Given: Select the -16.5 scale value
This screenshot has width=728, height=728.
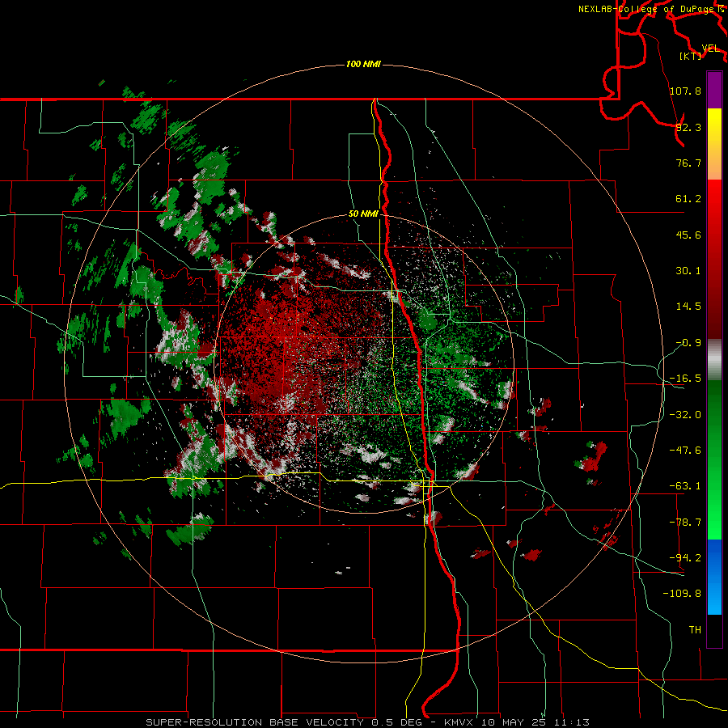Looking at the screenshot, I should pos(685,379).
